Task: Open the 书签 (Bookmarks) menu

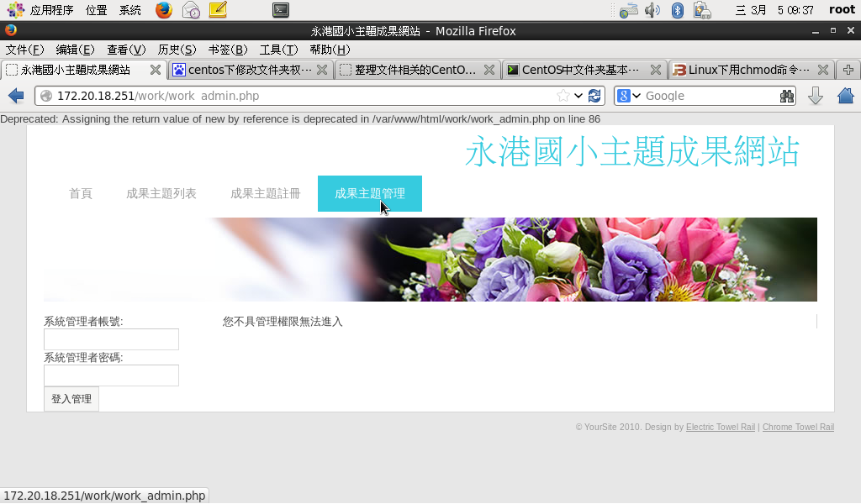Action: pos(227,50)
